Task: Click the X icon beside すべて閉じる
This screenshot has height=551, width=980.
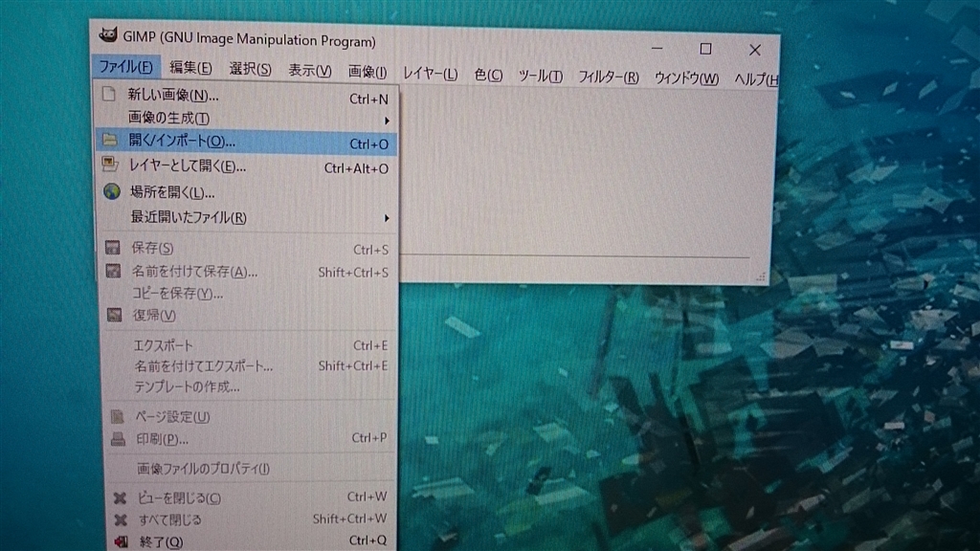Action: (121, 519)
